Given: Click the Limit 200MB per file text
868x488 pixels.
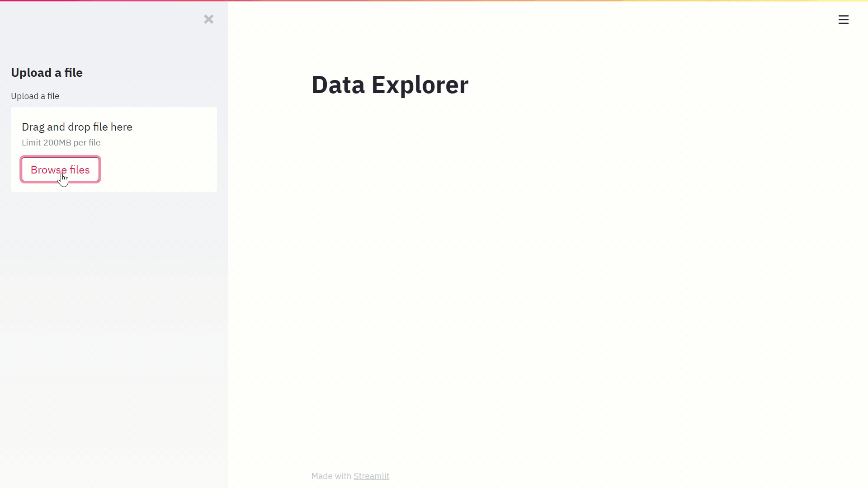Looking at the screenshot, I should (x=61, y=142).
